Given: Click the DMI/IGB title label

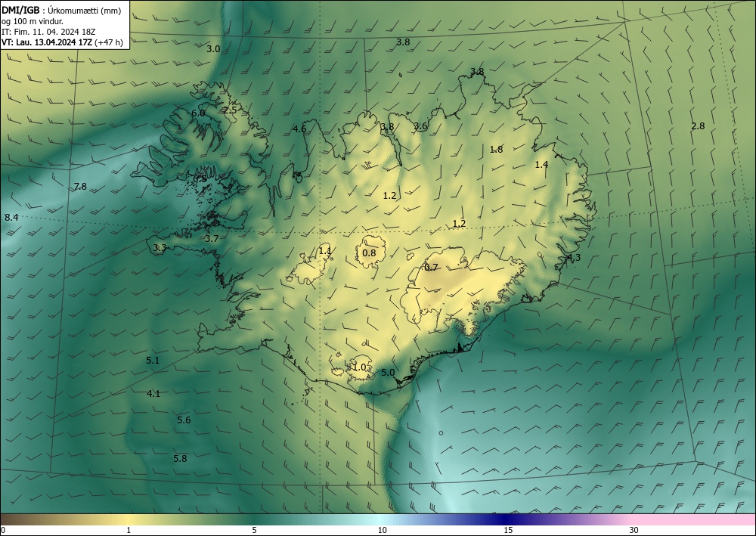Looking at the screenshot, I should 20,11.
